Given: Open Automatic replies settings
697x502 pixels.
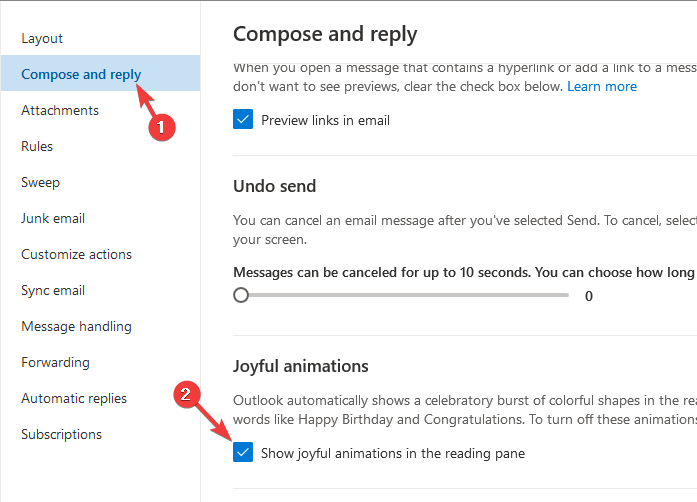Looking at the screenshot, I should (74, 398).
